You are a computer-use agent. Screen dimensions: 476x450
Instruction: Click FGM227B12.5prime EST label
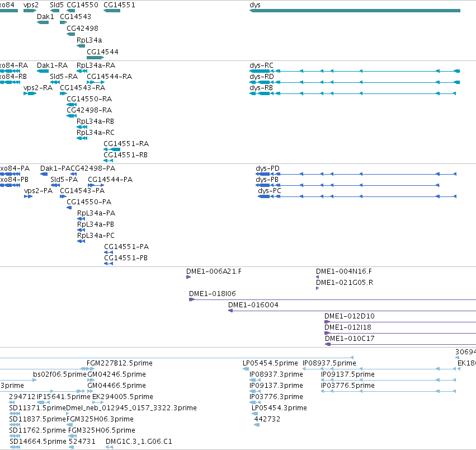120,363
